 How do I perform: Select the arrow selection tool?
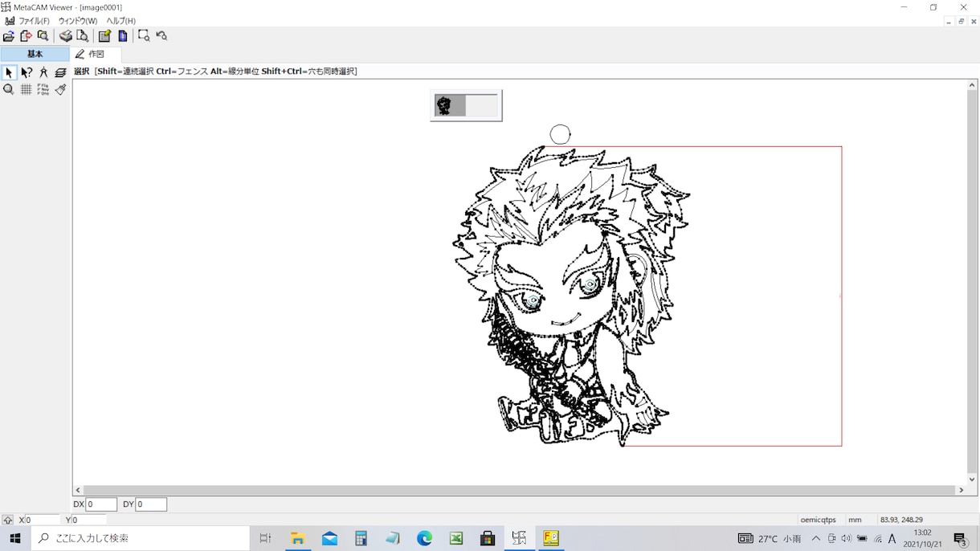[x=9, y=72]
